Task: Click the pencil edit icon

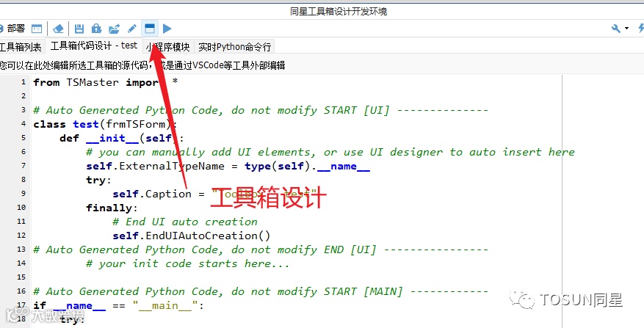Action: [132, 29]
